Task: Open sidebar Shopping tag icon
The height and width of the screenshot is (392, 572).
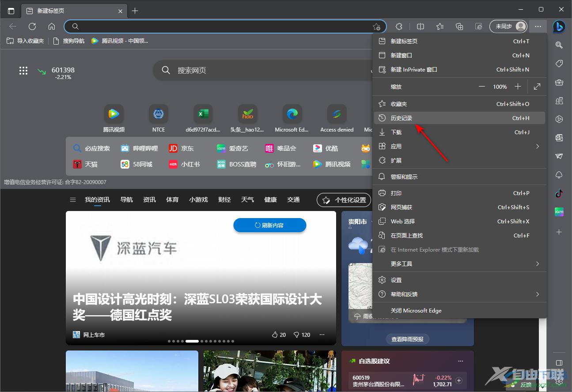Action: [559, 64]
